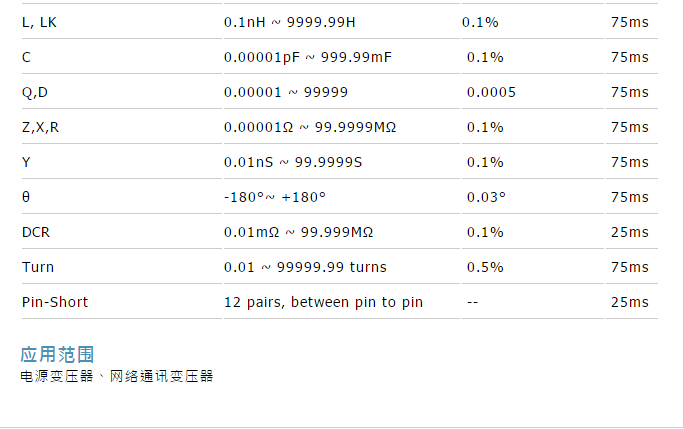Click the 0.01nS ~ 99.9999S range cell
Image resolution: width=684 pixels, height=429 pixels.
(293, 162)
